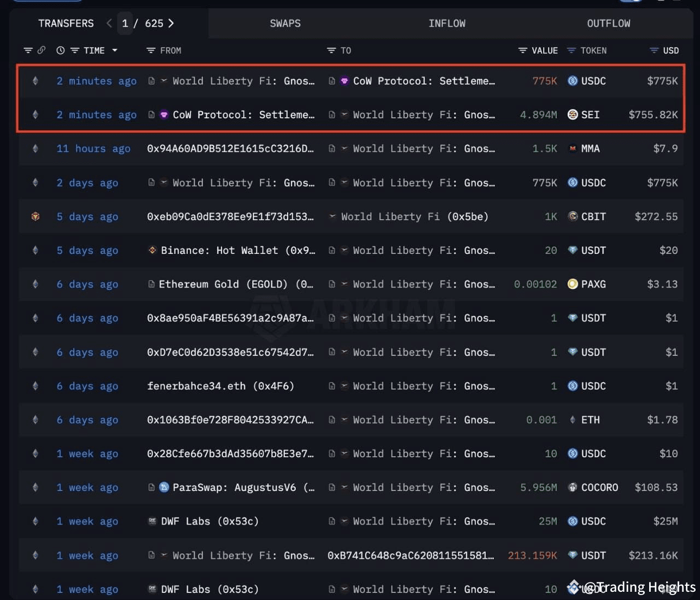Click the ETH token icon in 0.001 row

pos(573,420)
